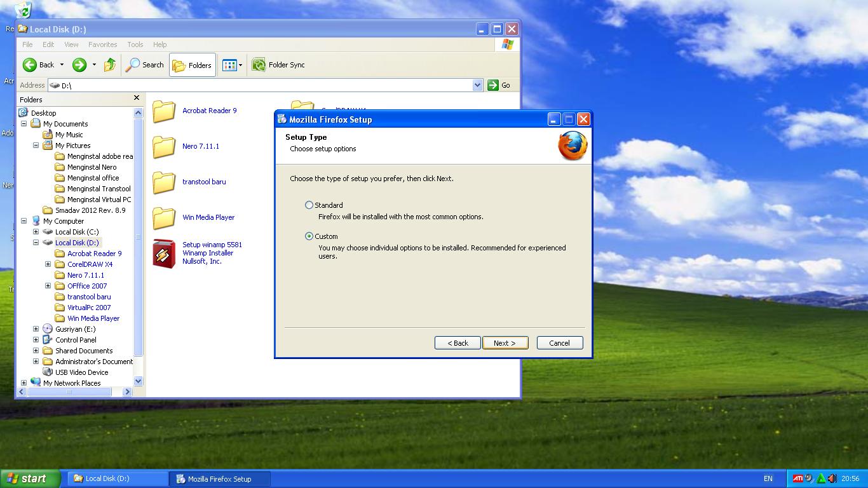Open the Help menu

[x=159, y=44]
